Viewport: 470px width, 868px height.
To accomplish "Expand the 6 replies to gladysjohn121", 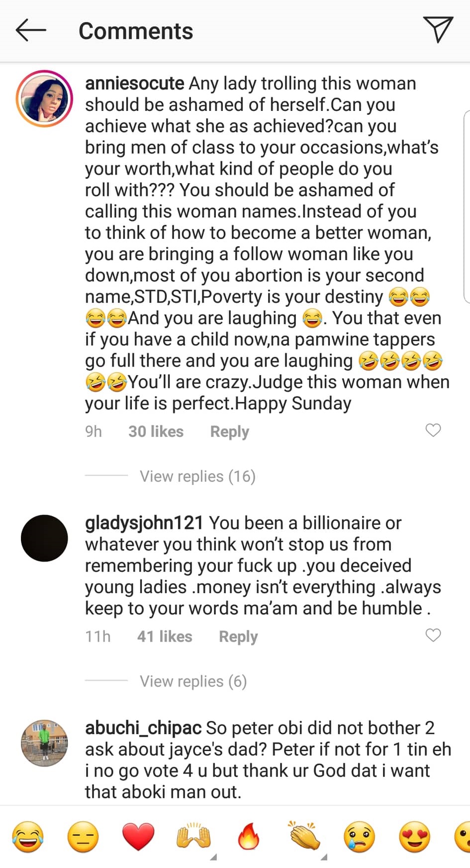I will coord(193,681).
